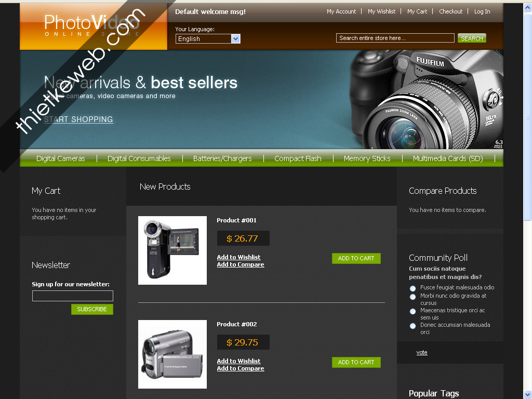
Task: Click the Product #002 title
Action: click(x=237, y=324)
